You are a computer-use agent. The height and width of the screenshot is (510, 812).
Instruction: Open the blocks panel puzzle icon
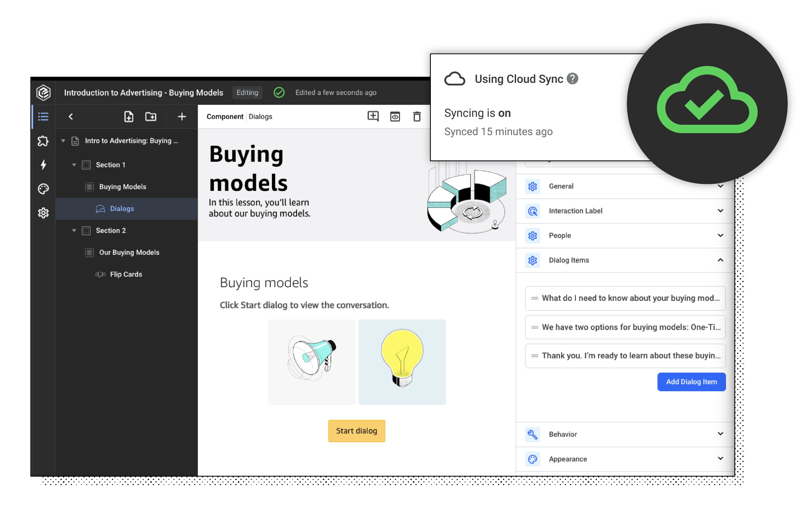tap(43, 141)
